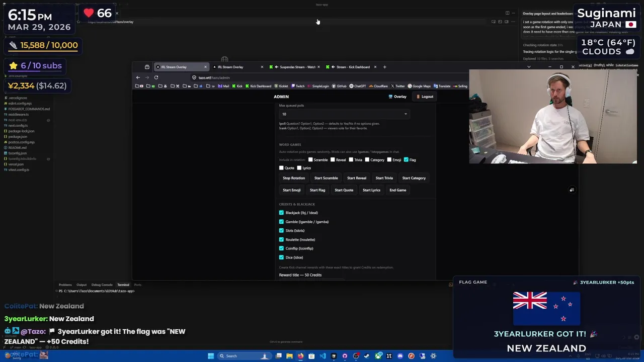Switch to Stream - Kick Dashboard tab
The image size is (644, 362).
352,67
